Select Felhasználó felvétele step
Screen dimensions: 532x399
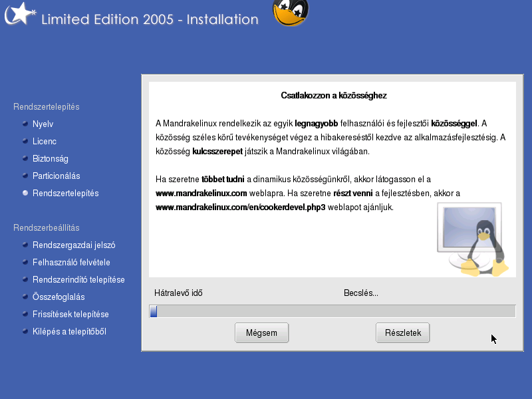71,262
